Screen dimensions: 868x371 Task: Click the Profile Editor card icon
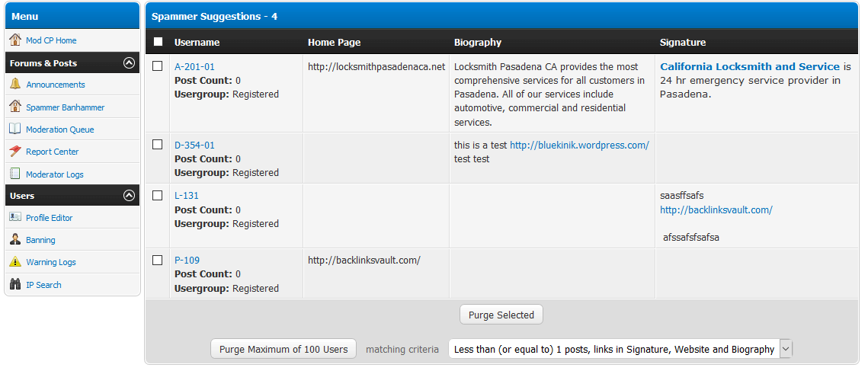point(14,218)
